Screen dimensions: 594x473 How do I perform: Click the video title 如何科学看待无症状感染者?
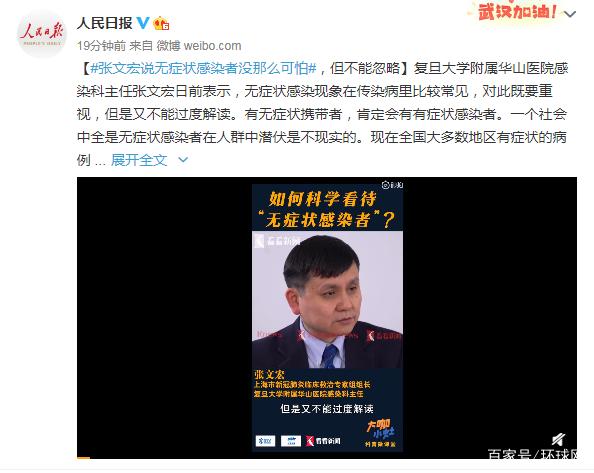click(327, 209)
